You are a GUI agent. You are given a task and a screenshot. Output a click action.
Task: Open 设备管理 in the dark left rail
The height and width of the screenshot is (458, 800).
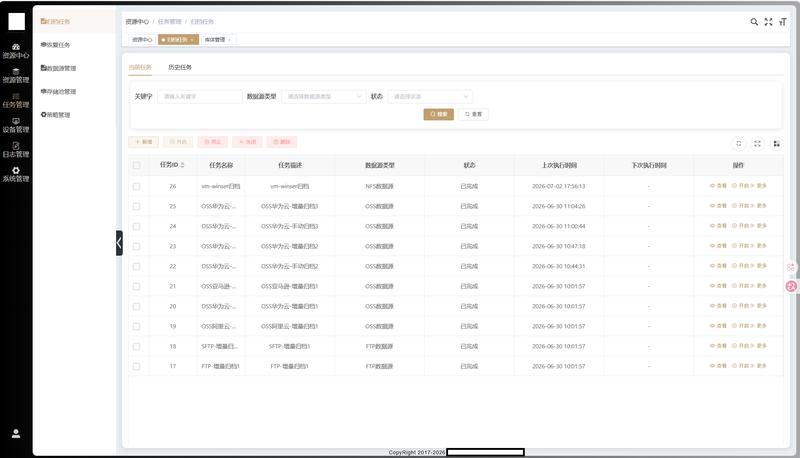point(16,125)
